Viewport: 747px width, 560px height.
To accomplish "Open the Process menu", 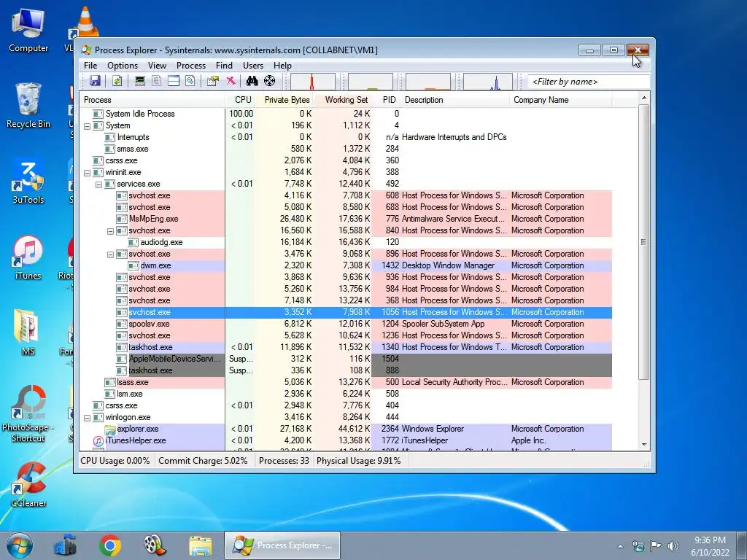I will [191, 65].
